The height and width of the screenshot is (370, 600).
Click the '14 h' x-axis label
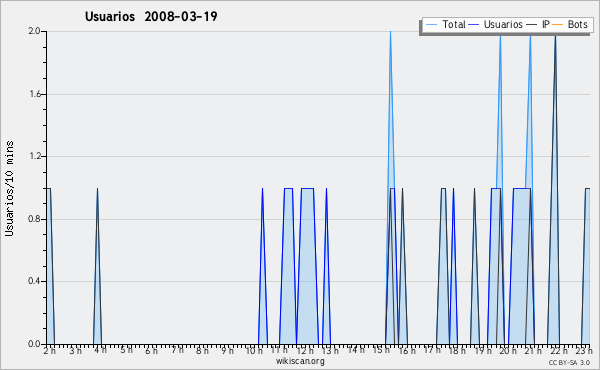(355, 350)
